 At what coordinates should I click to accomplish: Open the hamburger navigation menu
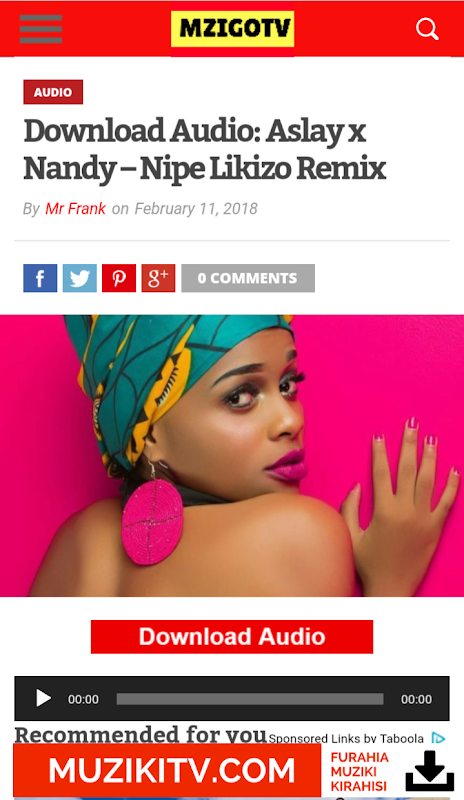(41, 29)
